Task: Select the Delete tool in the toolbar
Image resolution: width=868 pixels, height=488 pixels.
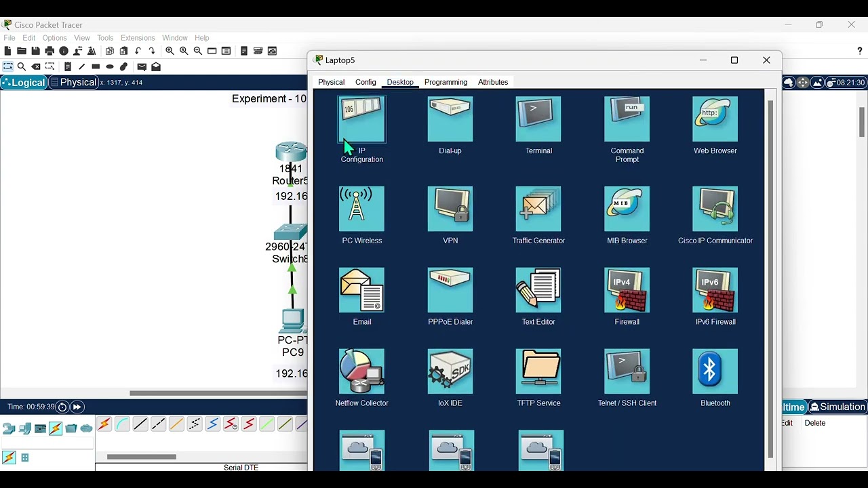Action: [x=36, y=66]
